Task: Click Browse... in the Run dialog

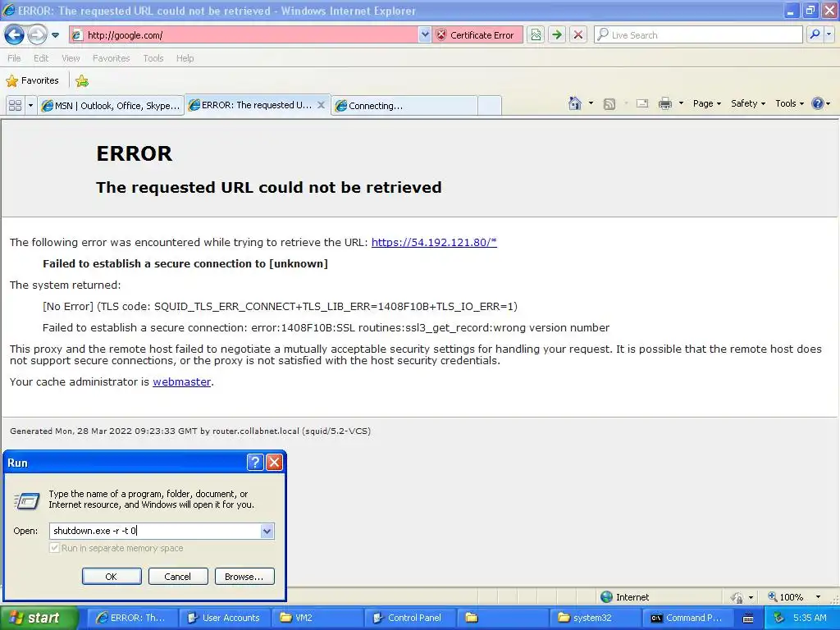Action: 244,577
